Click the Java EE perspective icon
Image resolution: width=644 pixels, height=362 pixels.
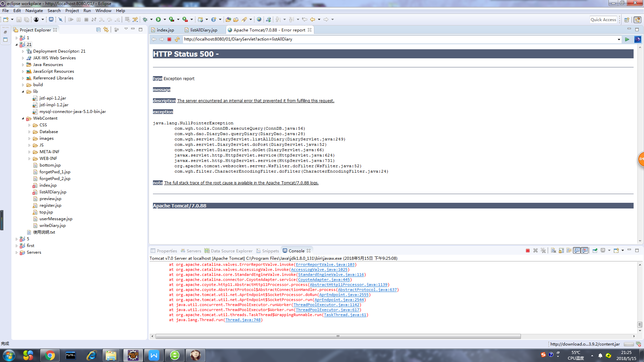tap(638, 20)
